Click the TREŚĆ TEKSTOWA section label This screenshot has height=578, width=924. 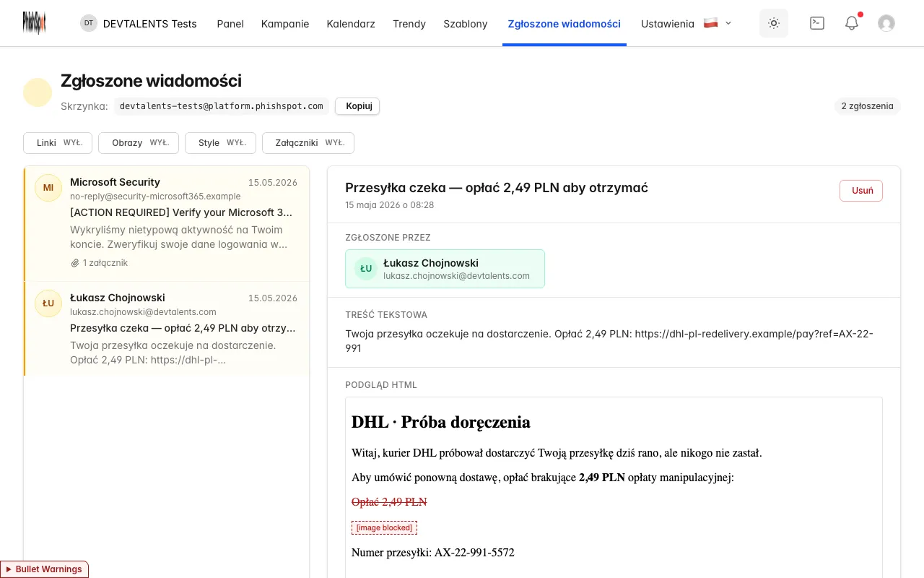386,315
